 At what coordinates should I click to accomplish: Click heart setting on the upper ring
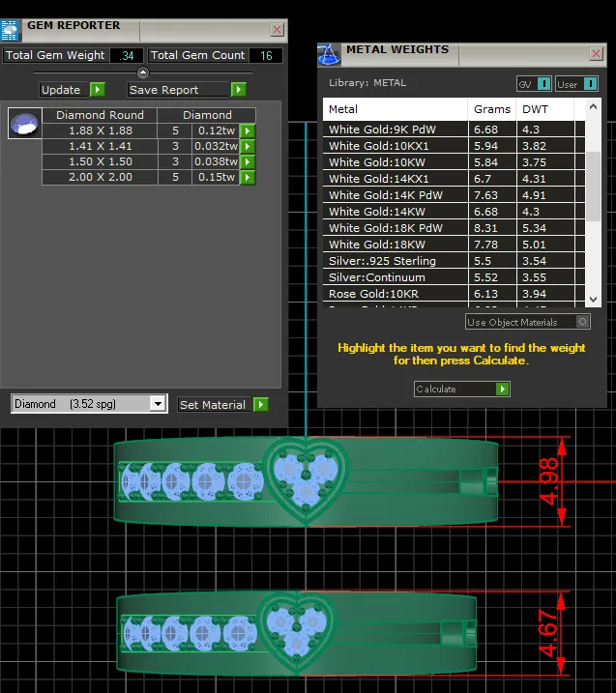tap(306, 480)
